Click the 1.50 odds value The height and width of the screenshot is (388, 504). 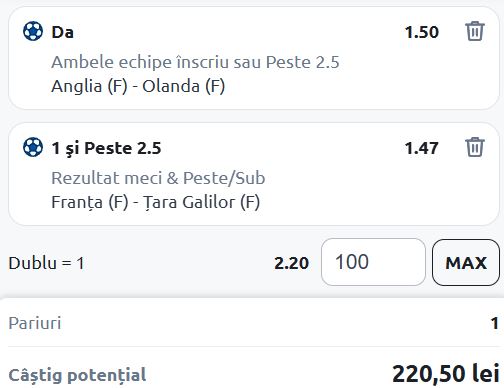422,32
